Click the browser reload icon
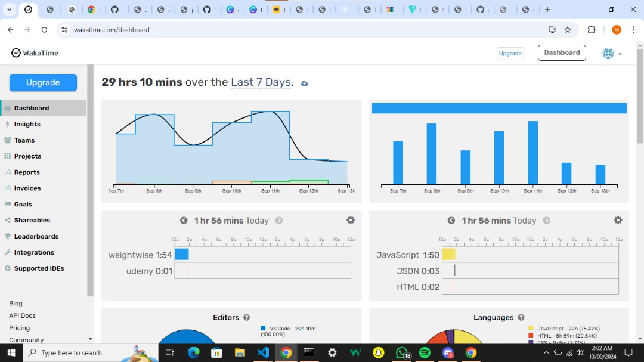Screen dimensions: 644x362 tap(44, 30)
